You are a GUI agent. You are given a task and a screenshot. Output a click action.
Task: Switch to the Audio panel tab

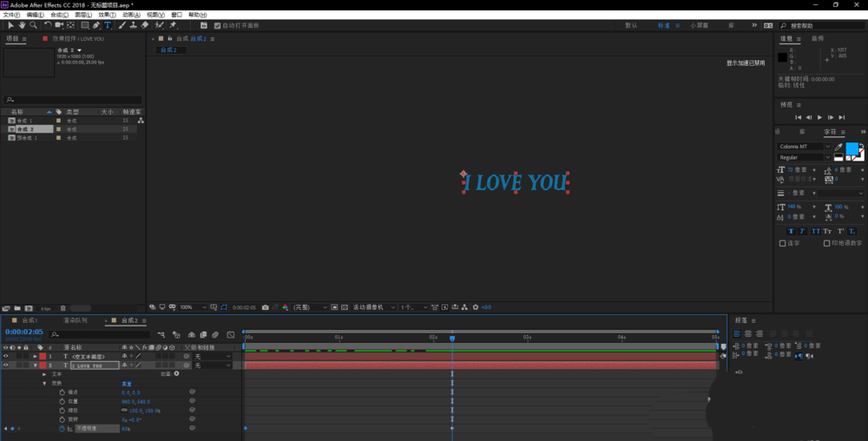[818, 39]
